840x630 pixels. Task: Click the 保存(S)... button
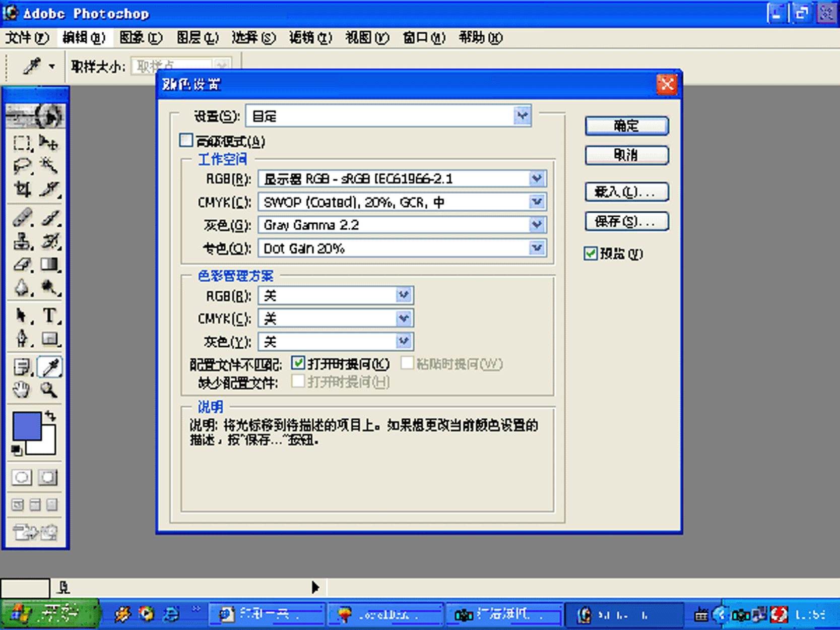626,221
